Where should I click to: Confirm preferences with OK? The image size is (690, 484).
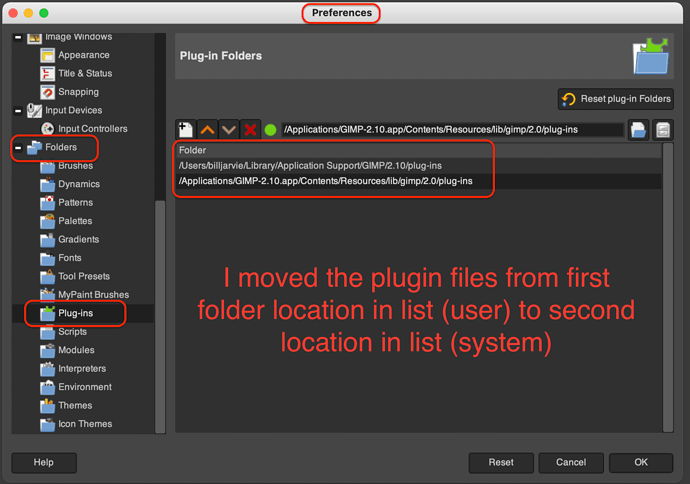(641, 463)
